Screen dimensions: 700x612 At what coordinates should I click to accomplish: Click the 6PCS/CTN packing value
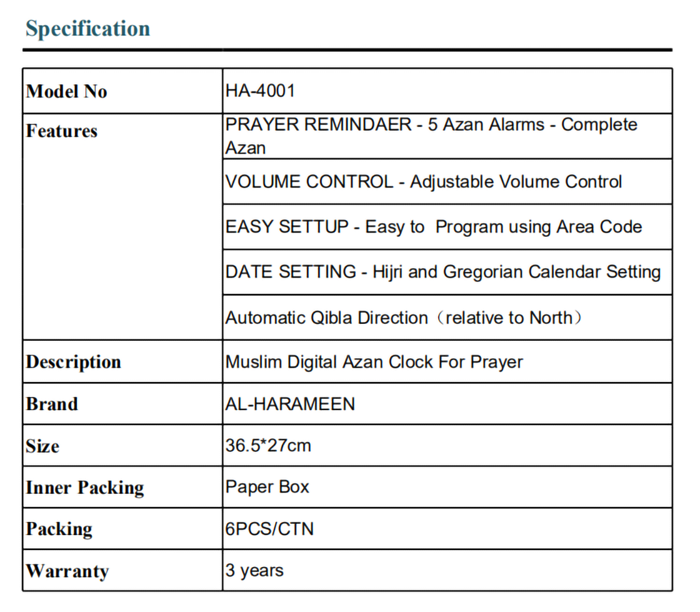tap(269, 529)
